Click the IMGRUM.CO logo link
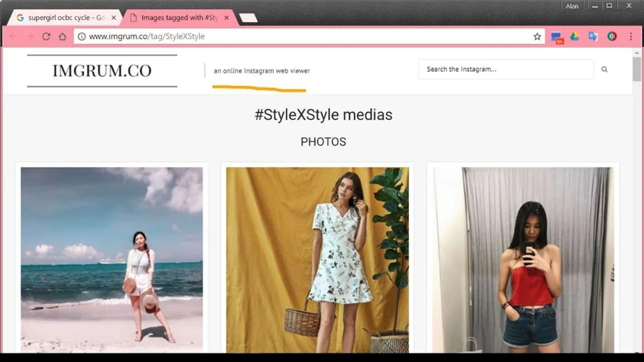Image resolution: width=644 pixels, height=362 pixels. 102,71
